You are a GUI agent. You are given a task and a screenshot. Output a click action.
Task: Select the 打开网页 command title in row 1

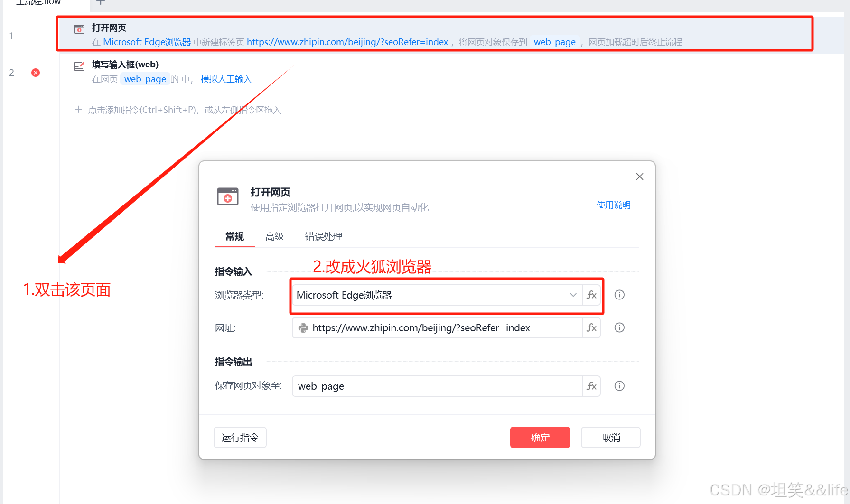tap(109, 28)
